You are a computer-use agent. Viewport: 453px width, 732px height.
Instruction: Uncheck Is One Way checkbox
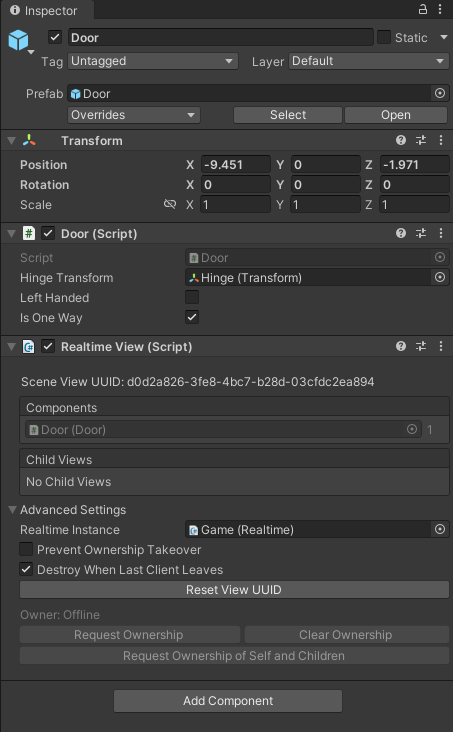tap(192, 317)
